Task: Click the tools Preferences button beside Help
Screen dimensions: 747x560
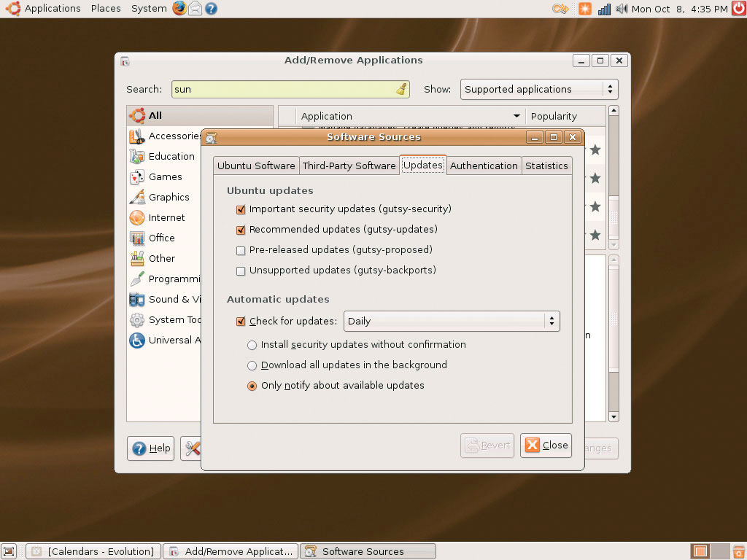Action: pos(192,448)
